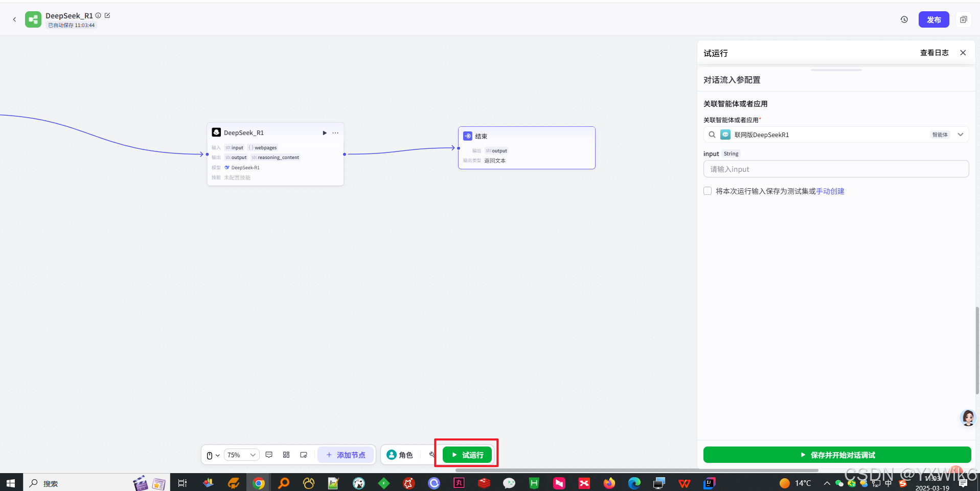Screen dimensions: 980x491
Task: Click 添加节点 add node button
Action: click(x=346, y=455)
